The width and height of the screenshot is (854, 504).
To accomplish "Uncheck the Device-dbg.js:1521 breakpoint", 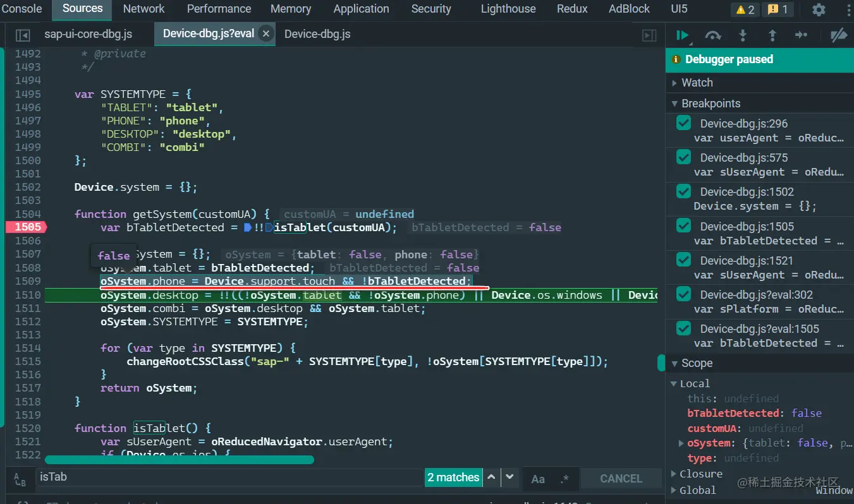I will (683, 260).
